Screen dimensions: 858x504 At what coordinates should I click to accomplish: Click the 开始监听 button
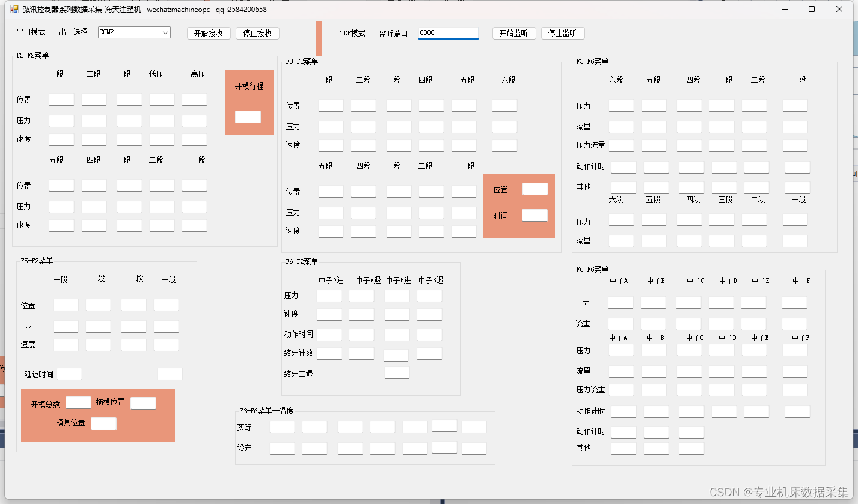pyautogui.click(x=514, y=34)
